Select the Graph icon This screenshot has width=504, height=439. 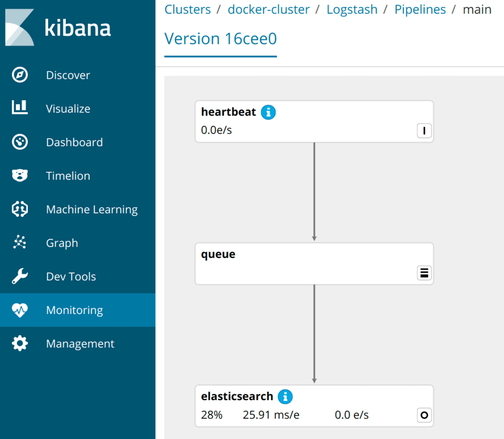pos(19,243)
